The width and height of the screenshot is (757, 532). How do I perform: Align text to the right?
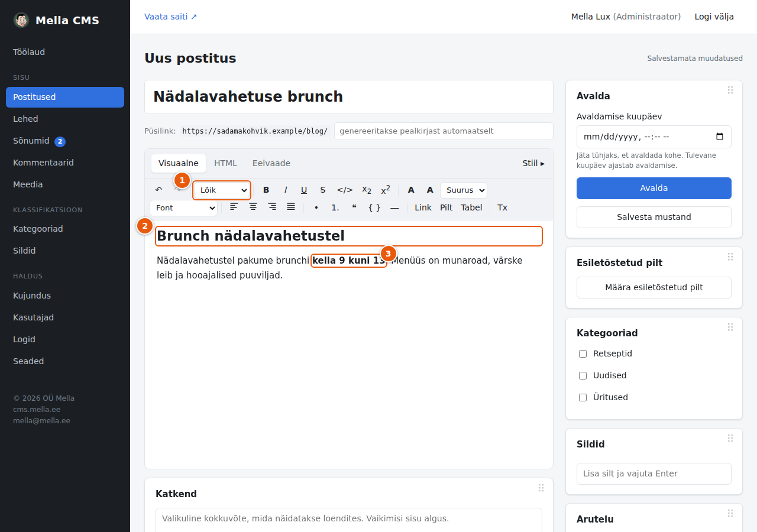(x=272, y=207)
